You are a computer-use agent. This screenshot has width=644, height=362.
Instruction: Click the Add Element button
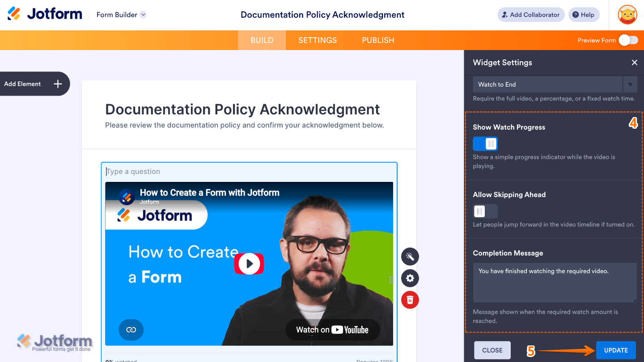(x=34, y=84)
